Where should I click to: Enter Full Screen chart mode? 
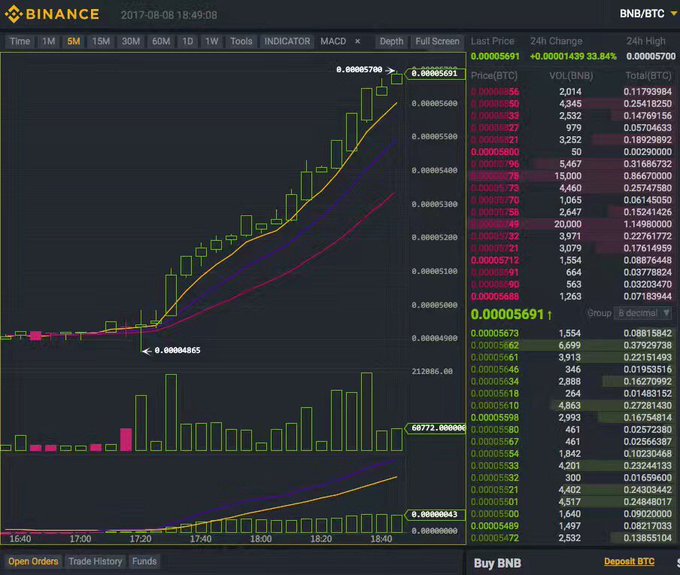437,41
